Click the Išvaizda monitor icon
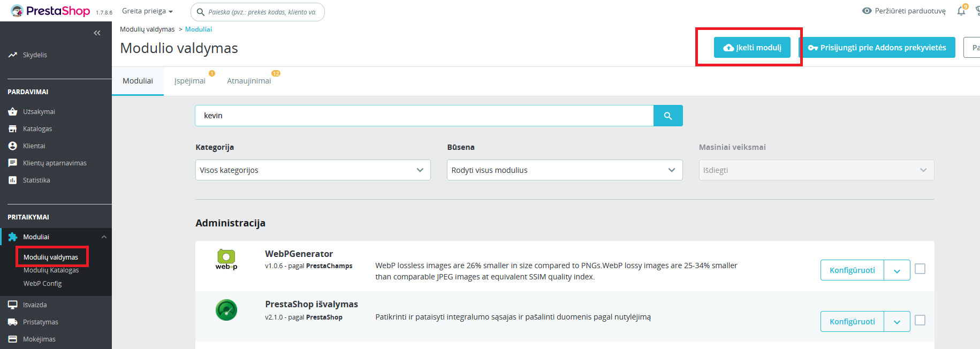The image size is (980, 349). click(x=13, y=305)
